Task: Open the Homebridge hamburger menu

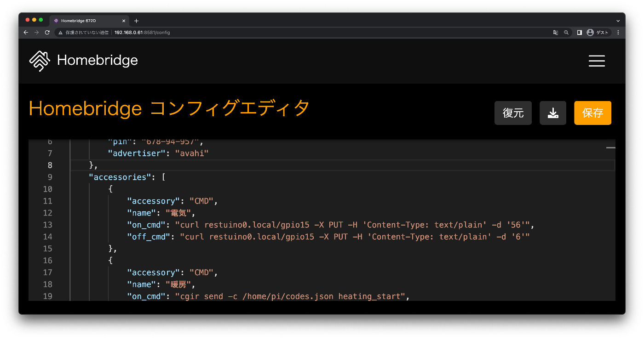Action: click(597, 61)
